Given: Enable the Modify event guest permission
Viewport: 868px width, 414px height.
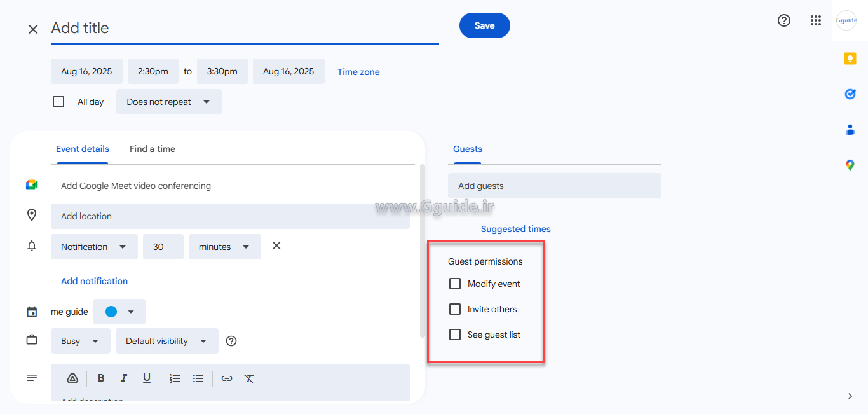Looking at the screenshot, I should tap(455, 284).
